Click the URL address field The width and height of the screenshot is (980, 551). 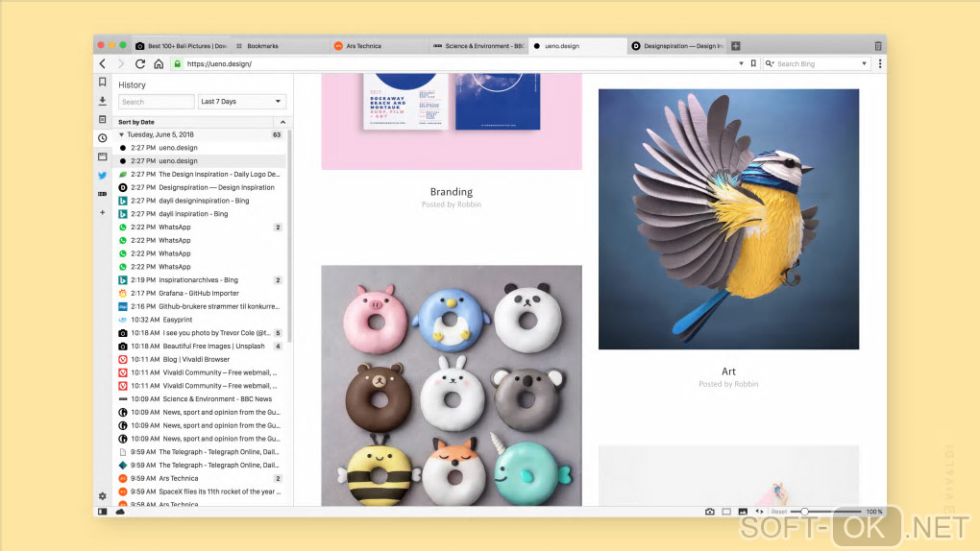(459, 63)
